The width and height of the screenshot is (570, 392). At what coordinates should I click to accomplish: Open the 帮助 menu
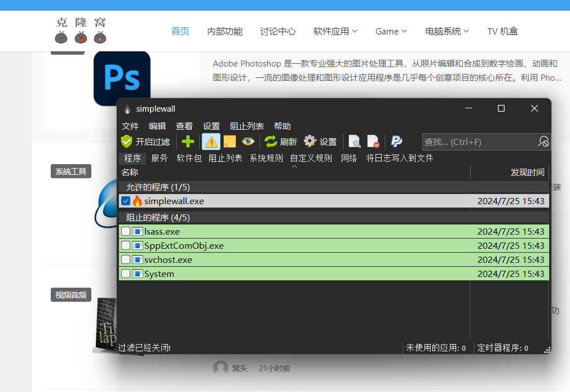coord(282,126)
